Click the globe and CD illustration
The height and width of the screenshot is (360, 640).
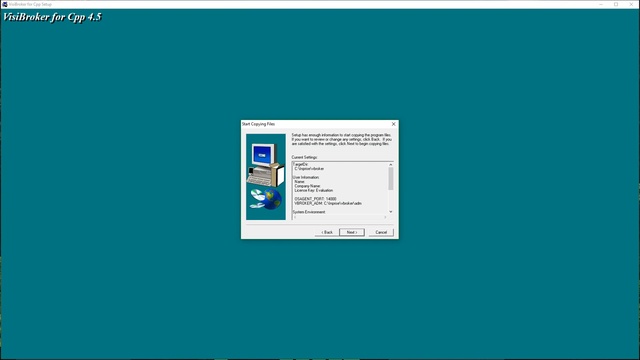point(266,199)
